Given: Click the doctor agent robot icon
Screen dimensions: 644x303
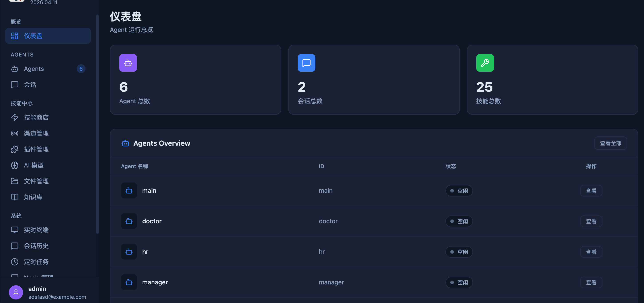Looking at the screenshot, I should click(x=129, y=221).
